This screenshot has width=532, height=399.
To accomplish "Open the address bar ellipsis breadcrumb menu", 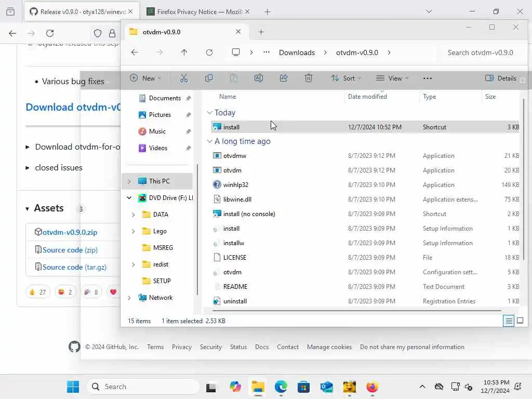I will point(267,52).
